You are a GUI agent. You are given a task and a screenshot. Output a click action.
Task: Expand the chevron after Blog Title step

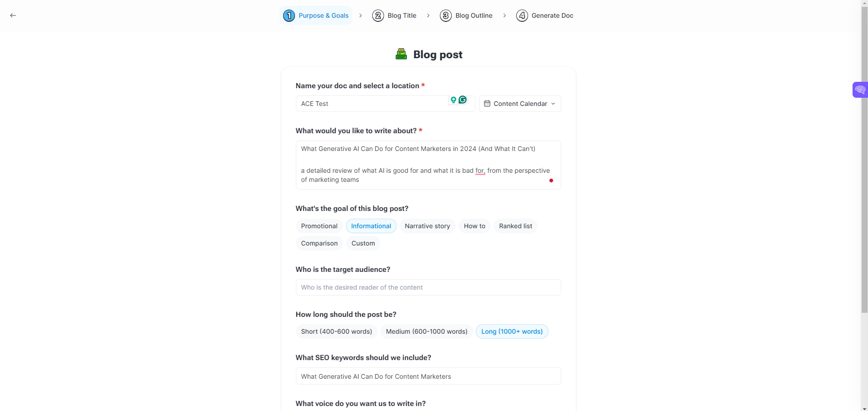pyautogui.click(x=429, y=15)
